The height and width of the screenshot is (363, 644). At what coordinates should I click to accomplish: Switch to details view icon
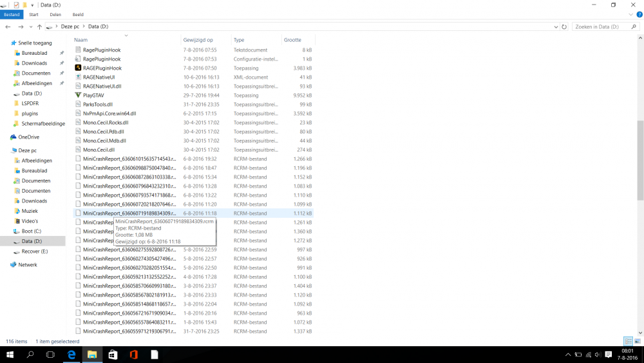tap(628, 341)
